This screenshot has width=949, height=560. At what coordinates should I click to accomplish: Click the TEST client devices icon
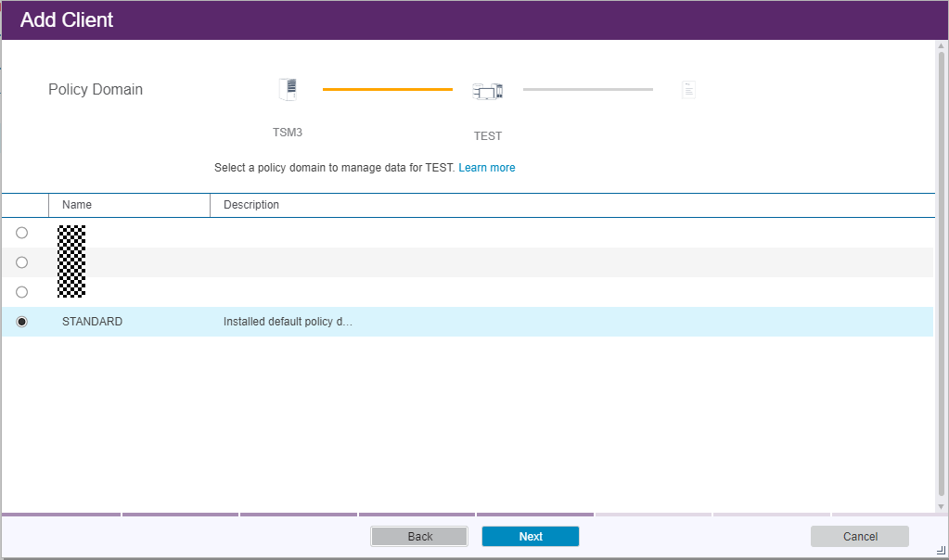[x=487, y=91]
